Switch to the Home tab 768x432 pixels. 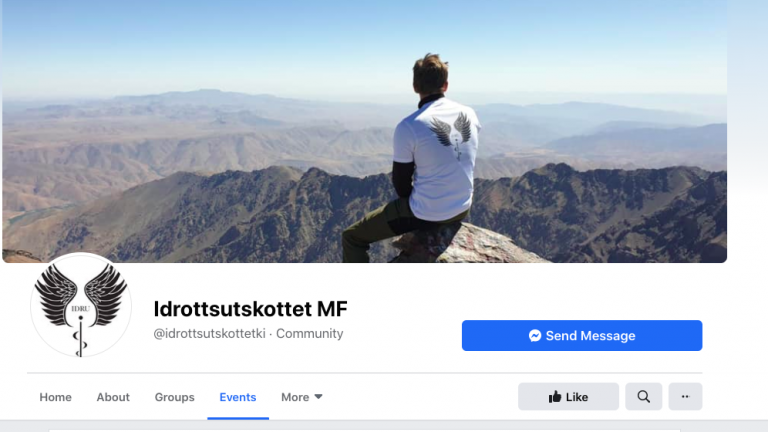55,397
